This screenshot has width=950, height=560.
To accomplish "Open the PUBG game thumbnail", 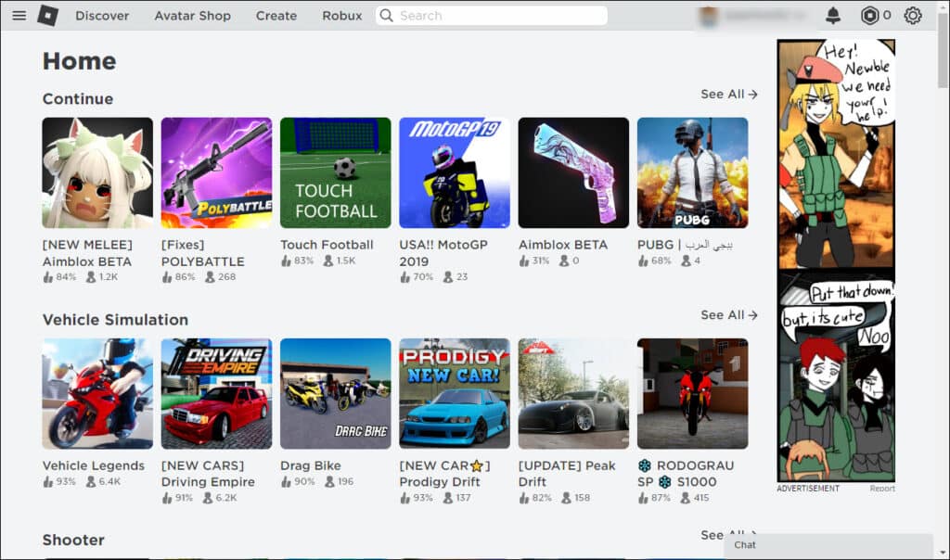I will [692, 172].
